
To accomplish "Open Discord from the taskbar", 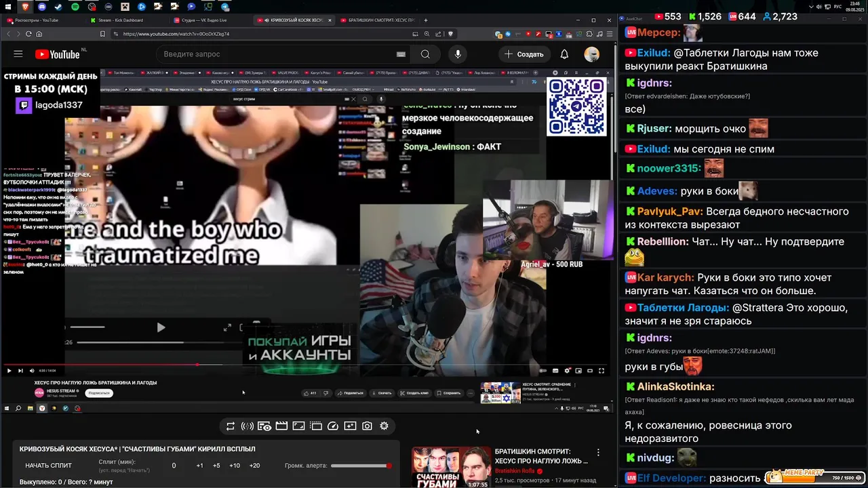I will [41, 7].
